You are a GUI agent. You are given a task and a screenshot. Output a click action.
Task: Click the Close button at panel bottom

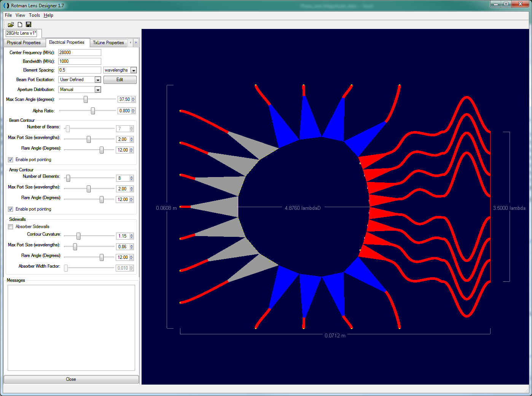pos(71,379)
